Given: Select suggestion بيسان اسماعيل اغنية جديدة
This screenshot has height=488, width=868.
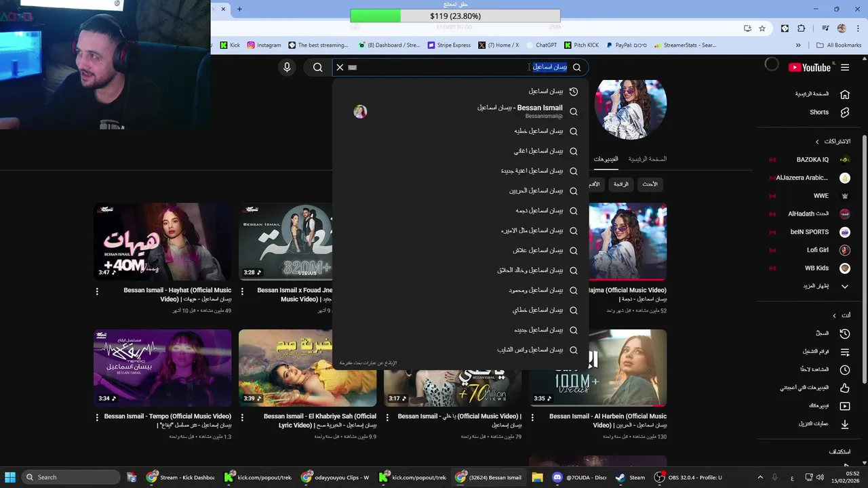Looking at the screenshot, I should coord(460,171).
